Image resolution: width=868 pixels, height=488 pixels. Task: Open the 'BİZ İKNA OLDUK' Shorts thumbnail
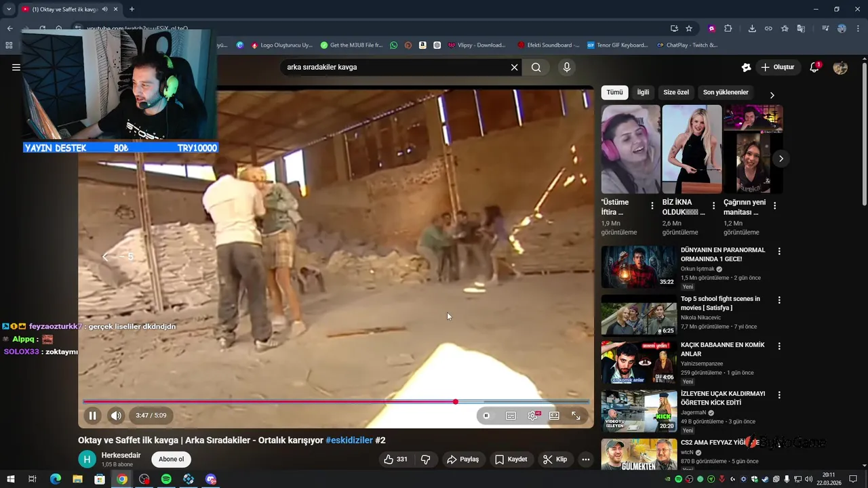692,149
